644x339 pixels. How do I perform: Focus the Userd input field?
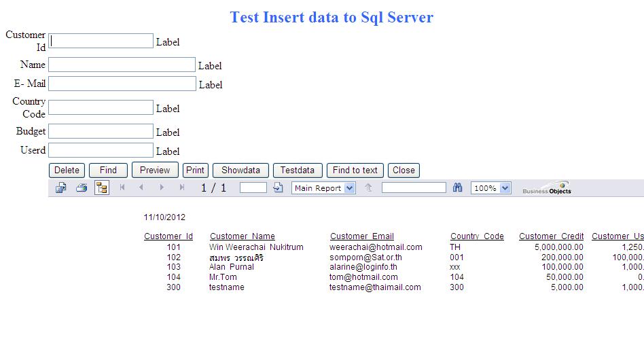coord(101,150)
